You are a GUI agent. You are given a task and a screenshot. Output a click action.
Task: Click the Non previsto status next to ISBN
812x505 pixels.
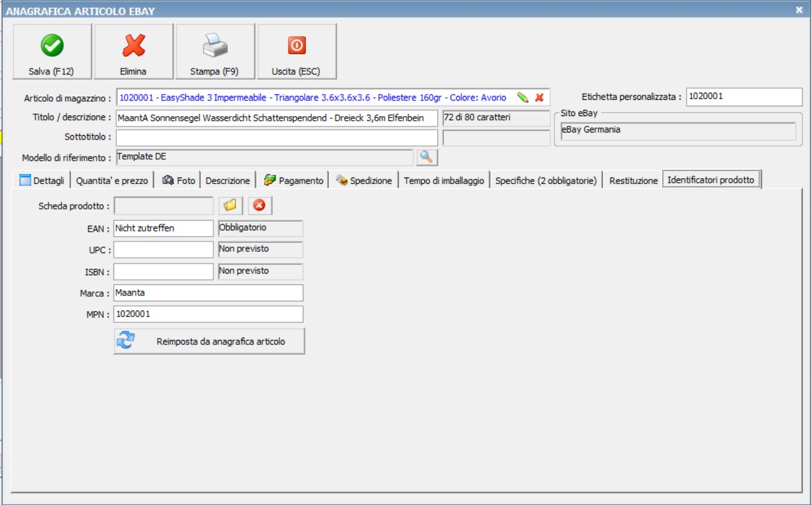coord(260,271)
